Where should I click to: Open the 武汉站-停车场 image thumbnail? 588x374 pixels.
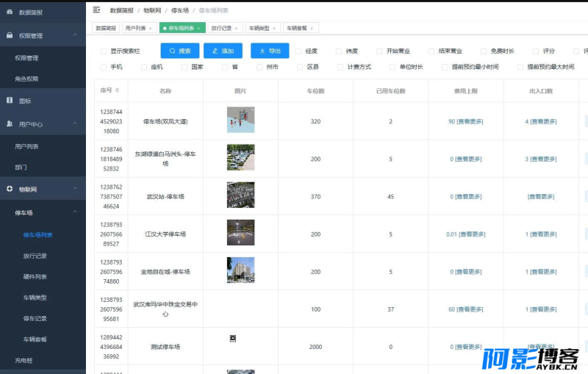point(241,195)
